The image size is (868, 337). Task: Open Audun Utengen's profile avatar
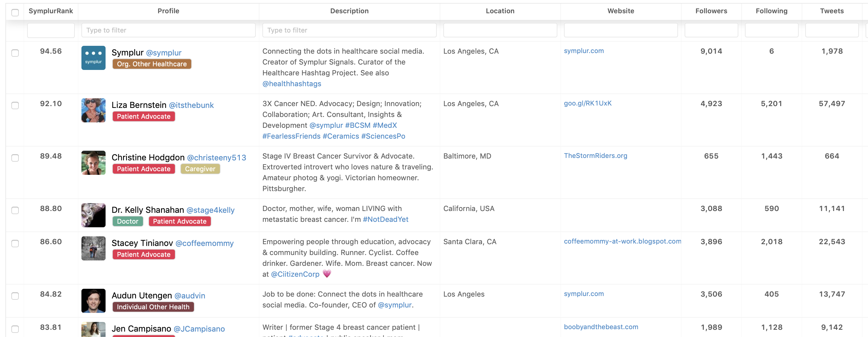tap(93, 301)
